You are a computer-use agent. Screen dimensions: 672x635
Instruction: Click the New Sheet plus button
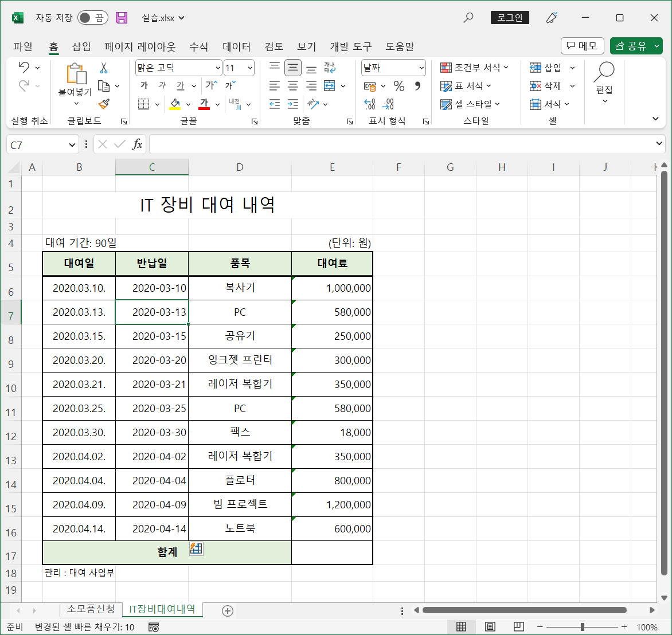(x=228, y=611)
